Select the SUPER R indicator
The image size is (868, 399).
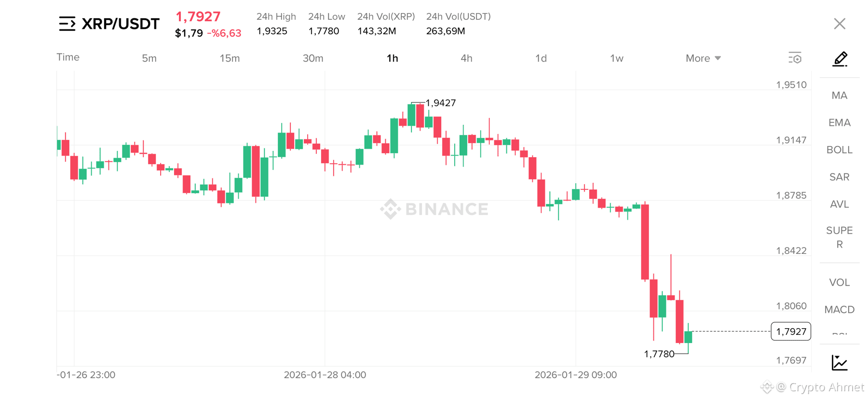840,237
